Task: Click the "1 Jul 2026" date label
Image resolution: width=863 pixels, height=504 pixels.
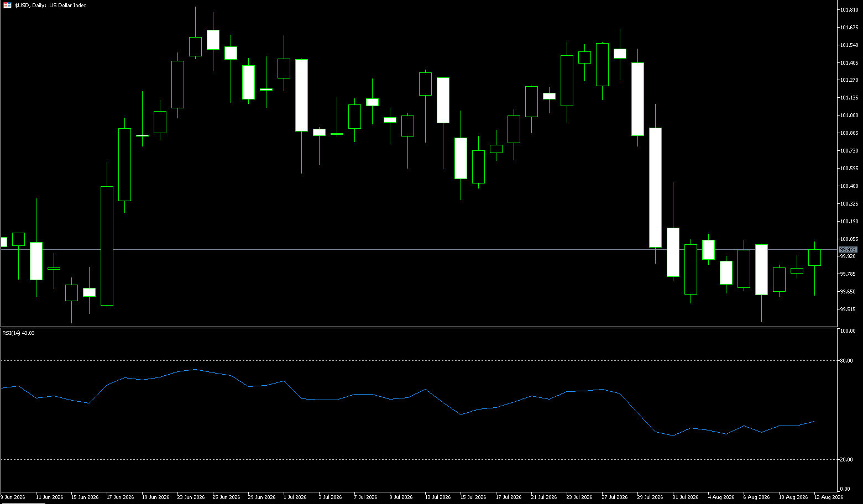Action: coord(295,497)
